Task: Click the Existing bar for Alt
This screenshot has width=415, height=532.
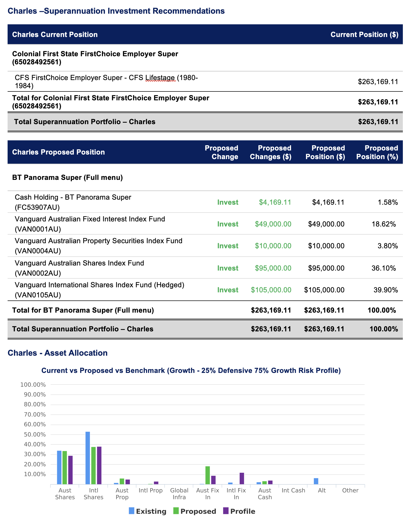Action: click(316, 481)
